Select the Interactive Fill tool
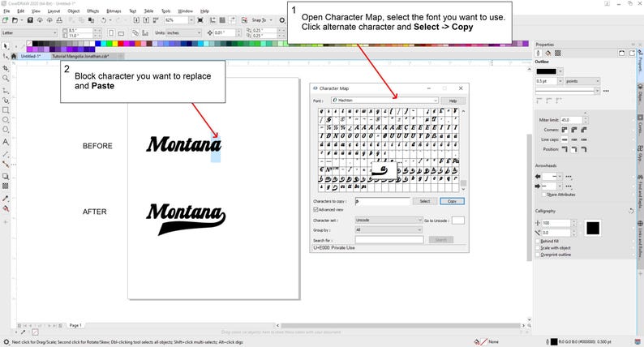 click(x=6, y=208)
